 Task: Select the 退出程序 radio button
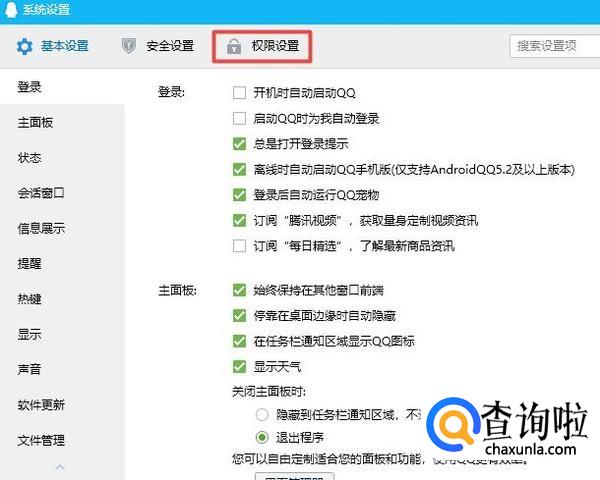(x=262, y=437)
